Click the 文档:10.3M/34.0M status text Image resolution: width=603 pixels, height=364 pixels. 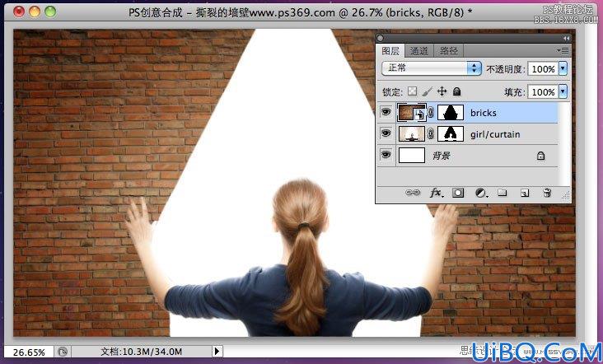click(x=141, y=352)
